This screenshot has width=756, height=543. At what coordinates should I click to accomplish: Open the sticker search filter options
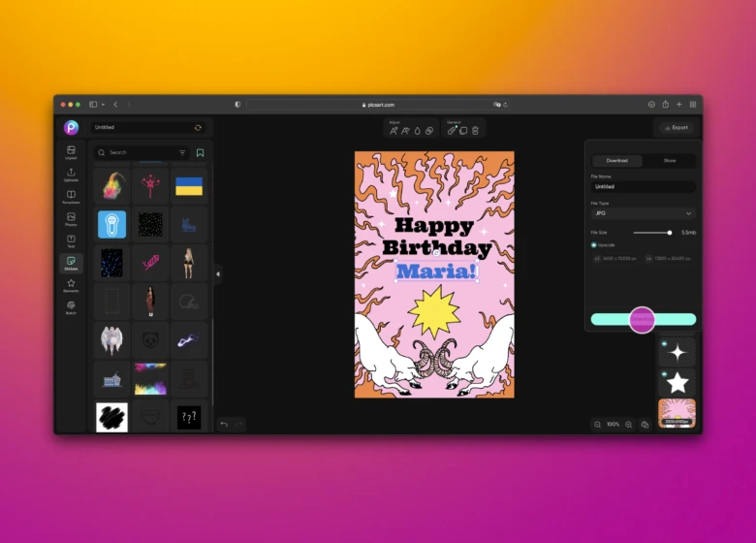pyautogui.click(x=182, y=152)
